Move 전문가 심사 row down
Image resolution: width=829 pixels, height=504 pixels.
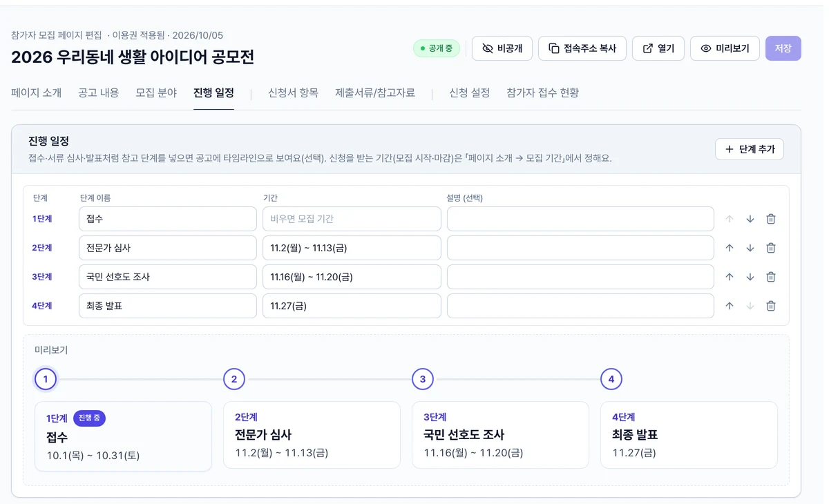(750, 248)
